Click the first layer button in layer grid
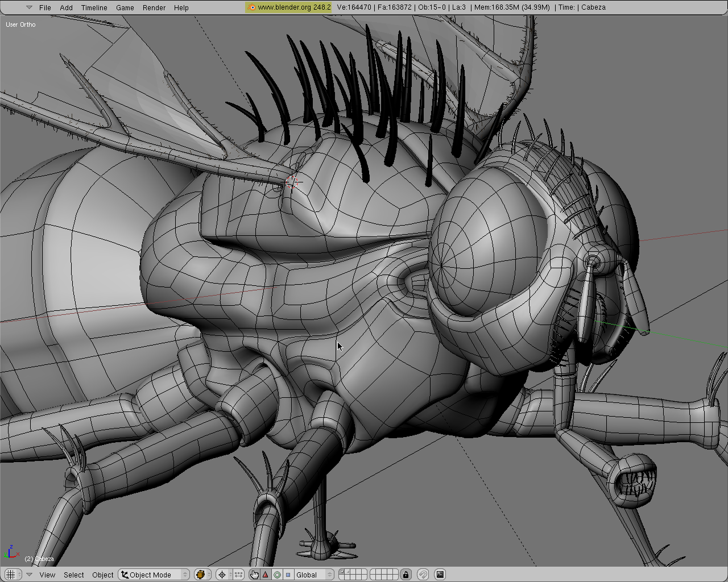 point(342,572)
